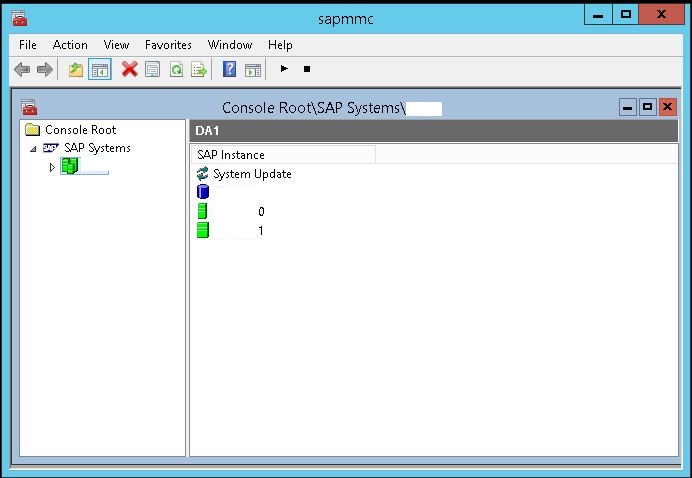Start the SAP instance with the play icon
Viewport: 692px width, 478px height.
click(284, 68)
